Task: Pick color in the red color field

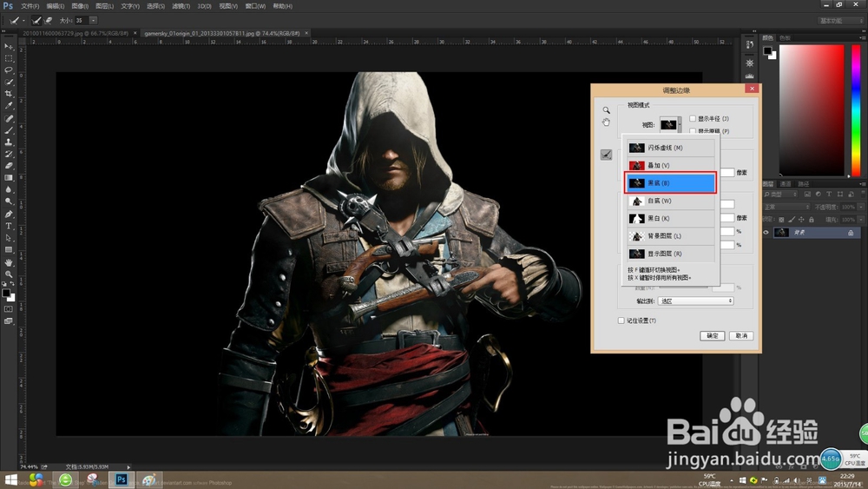Action: click(812, 110)
